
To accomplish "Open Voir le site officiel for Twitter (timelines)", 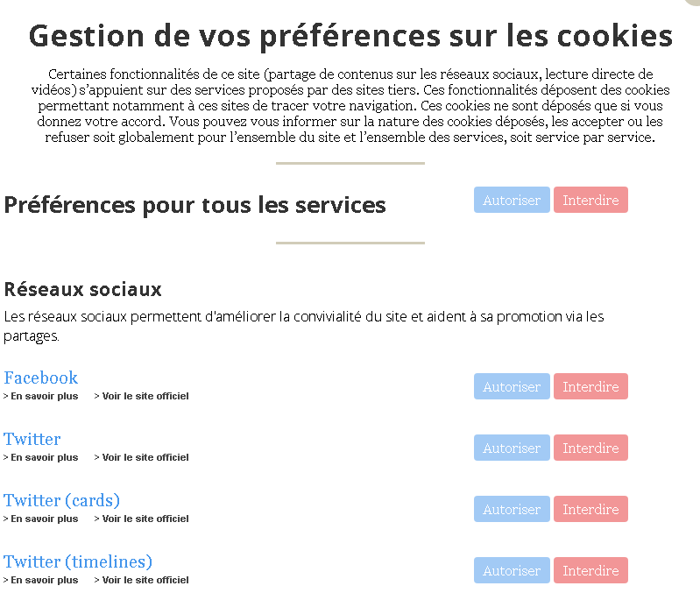I will (x=145, y=580).
